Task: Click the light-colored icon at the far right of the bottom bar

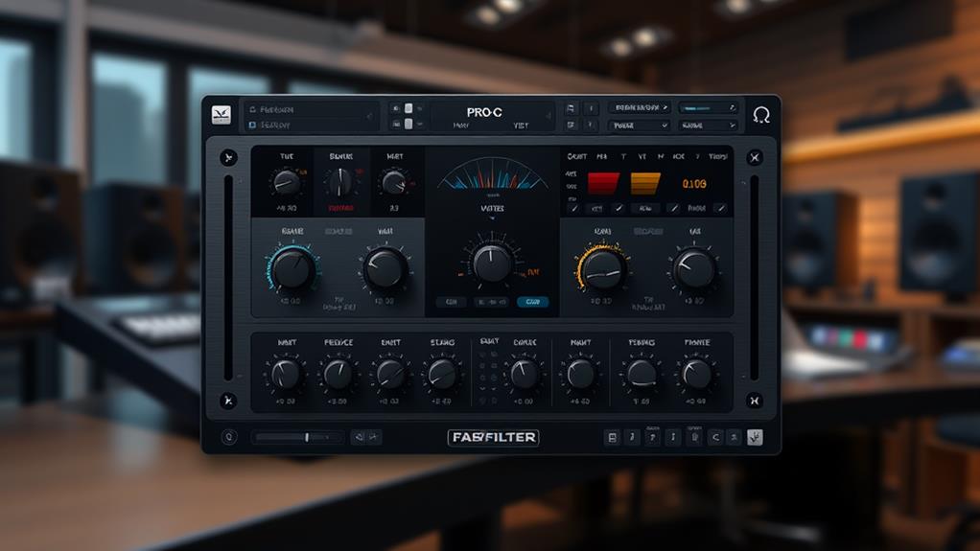Action: coord(755,437)
